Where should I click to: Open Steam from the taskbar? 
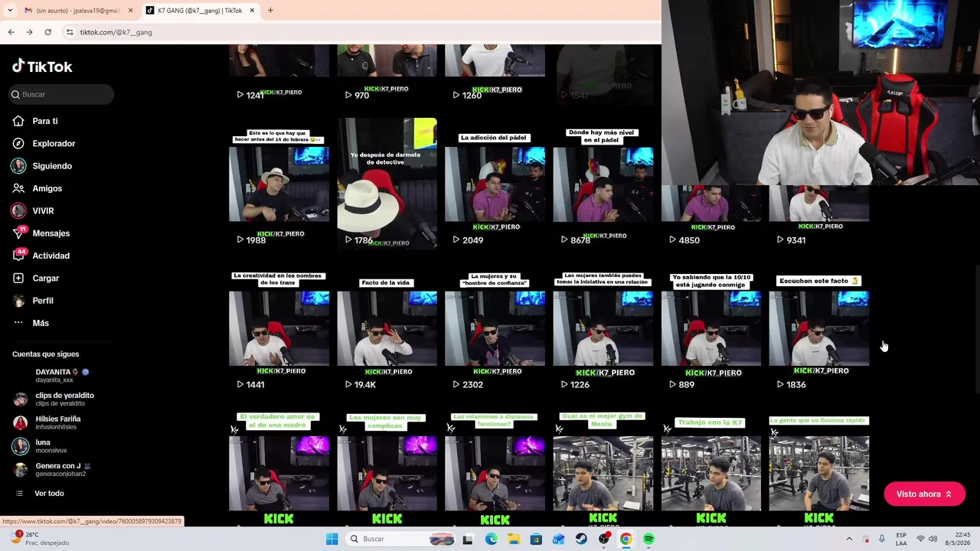point(581,539)
